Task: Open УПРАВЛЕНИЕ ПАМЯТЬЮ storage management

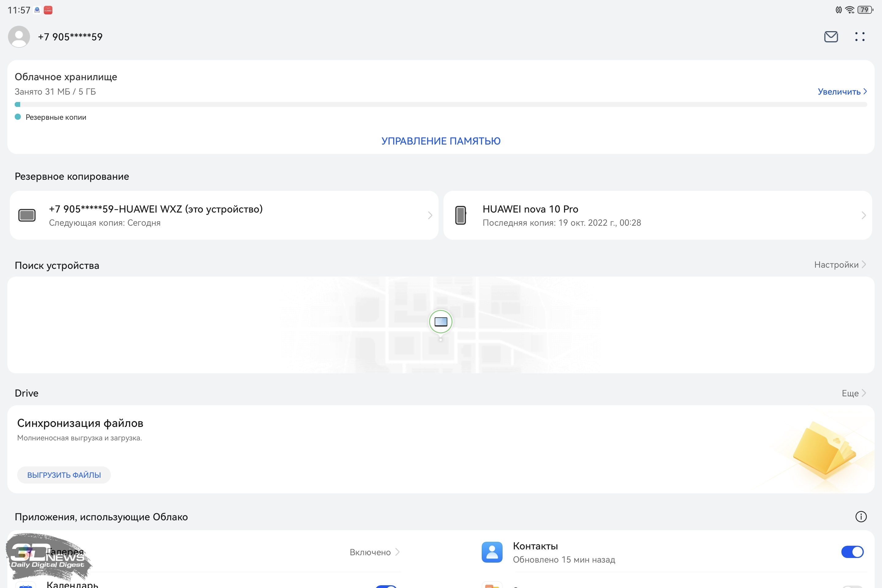Action: point(441,141)
